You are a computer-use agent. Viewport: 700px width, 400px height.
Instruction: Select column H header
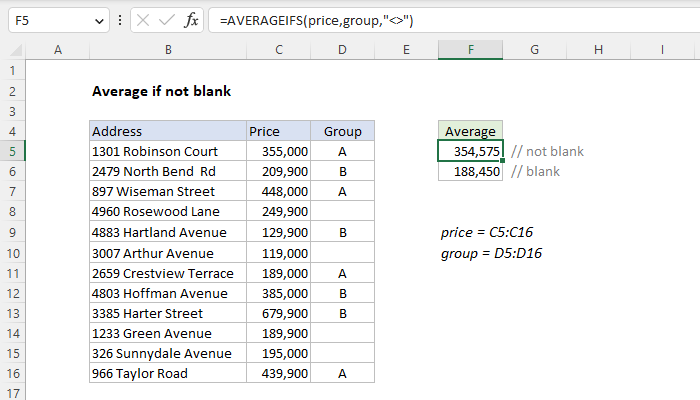tap(598, 50)
